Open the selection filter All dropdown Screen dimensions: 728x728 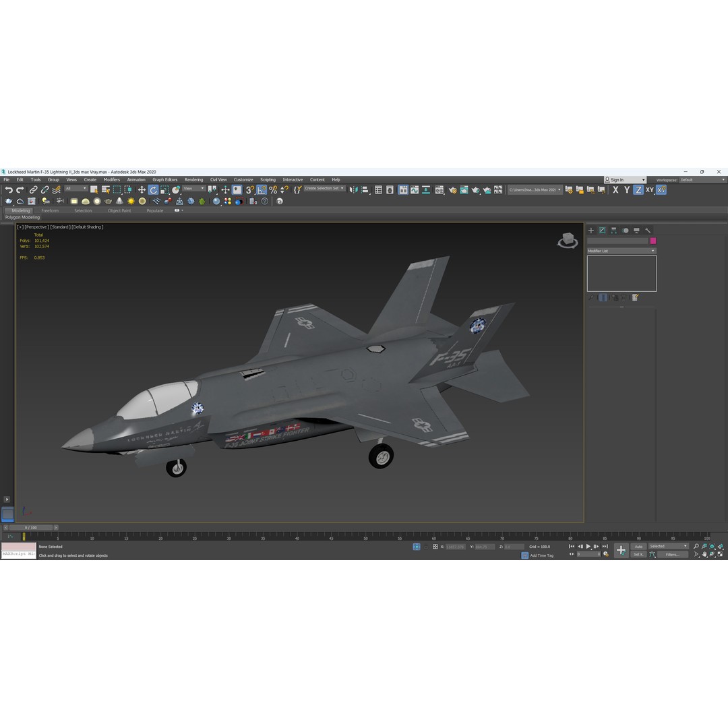tap(75, 189)
